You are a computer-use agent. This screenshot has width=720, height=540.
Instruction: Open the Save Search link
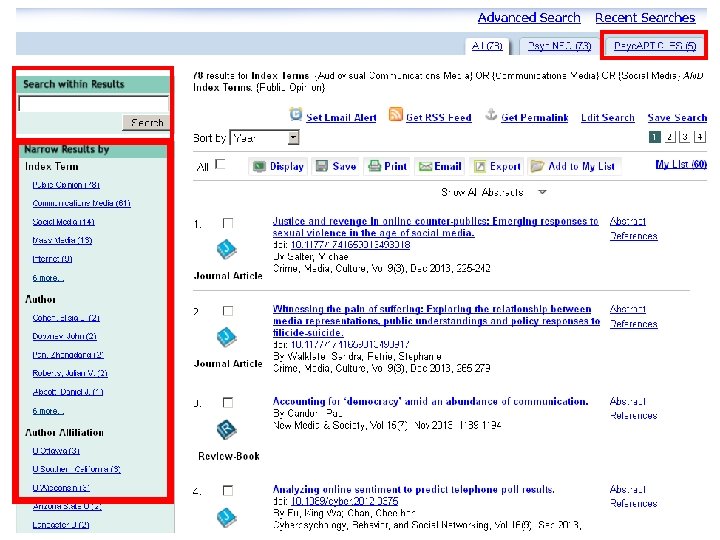tap(677, 118)
